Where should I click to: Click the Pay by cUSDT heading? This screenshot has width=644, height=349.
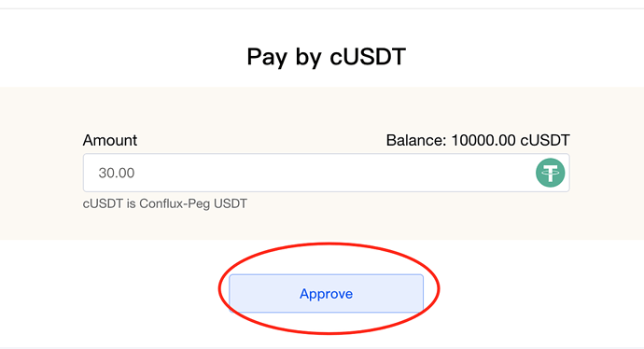pos(326,57)
